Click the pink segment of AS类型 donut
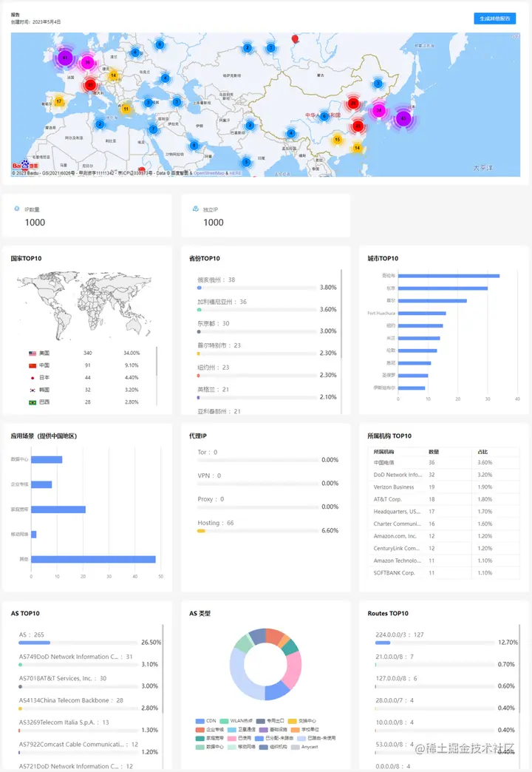Image resolution: width=532 pixels, height=772 pixels. coord(294,670)
